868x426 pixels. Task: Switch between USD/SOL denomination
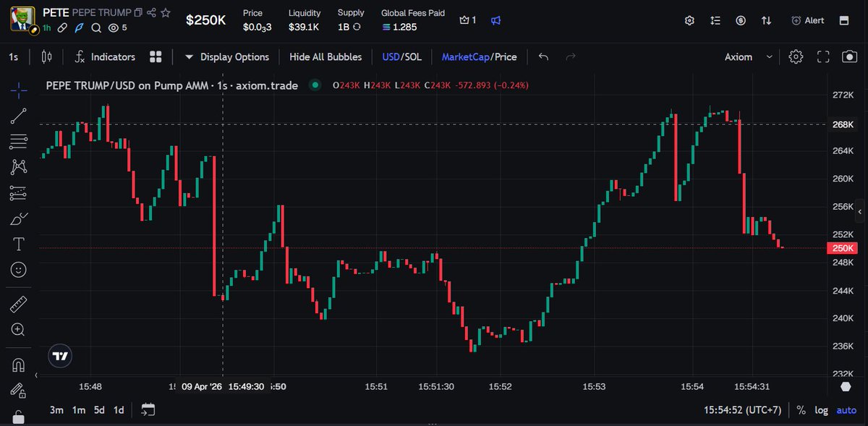[402, 56]
